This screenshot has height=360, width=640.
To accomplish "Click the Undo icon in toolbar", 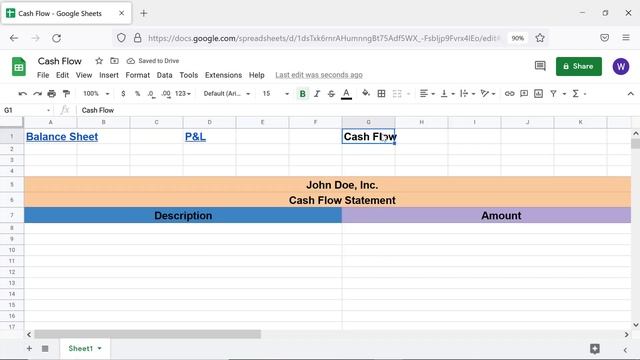I will 22,94.
